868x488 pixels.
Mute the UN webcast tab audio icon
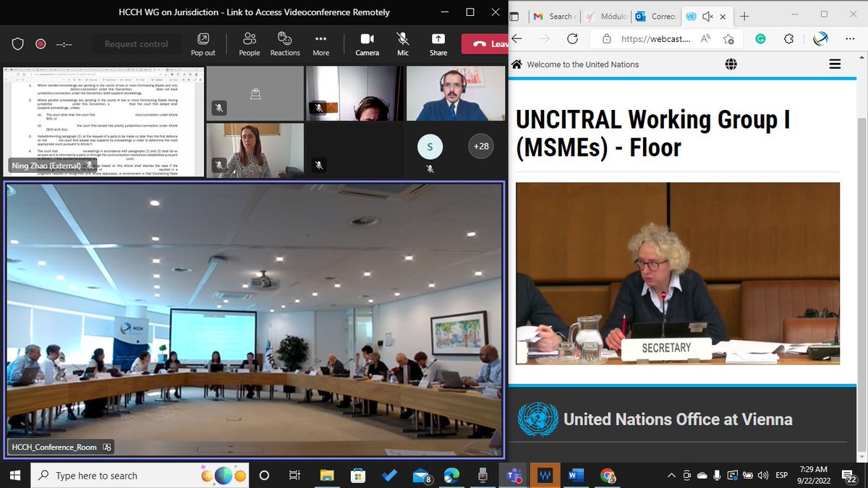pos(708,16)
